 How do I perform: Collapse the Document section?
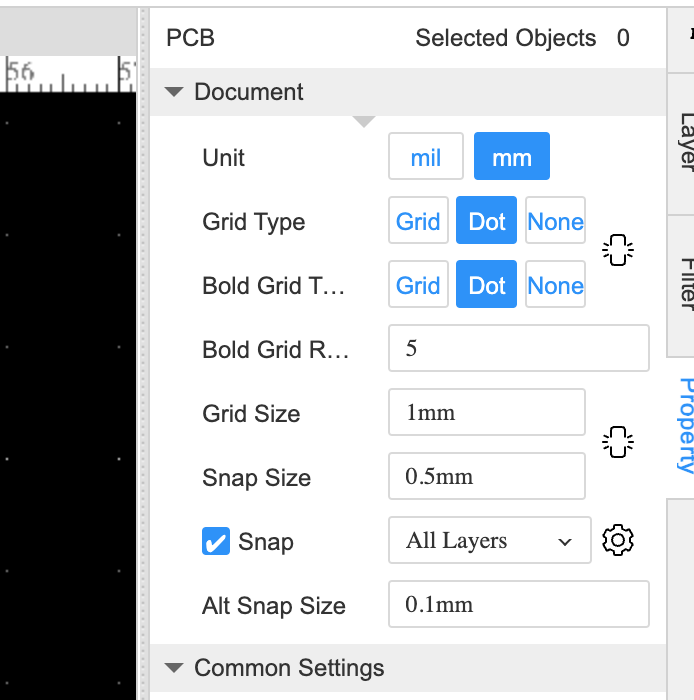[174, 92]
